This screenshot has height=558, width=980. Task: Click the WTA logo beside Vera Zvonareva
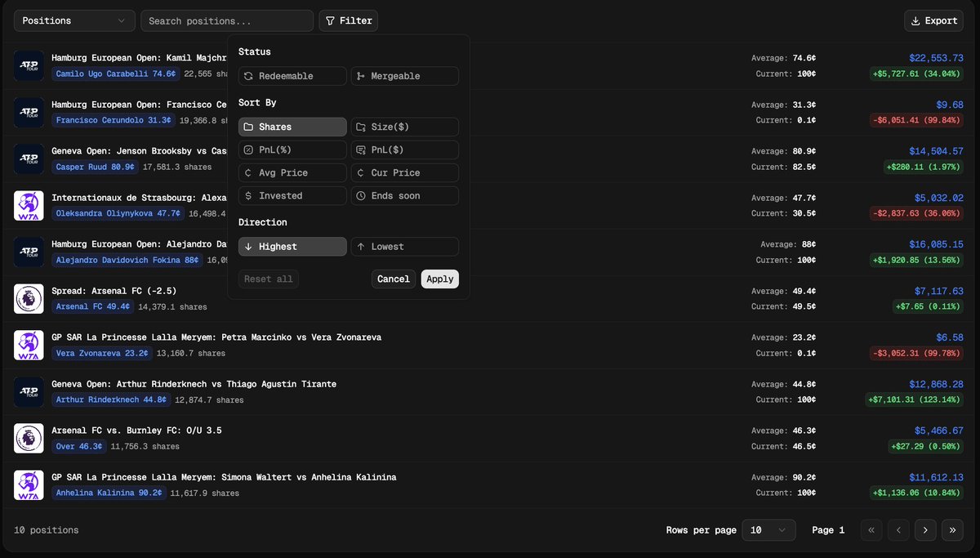[29, 345]
